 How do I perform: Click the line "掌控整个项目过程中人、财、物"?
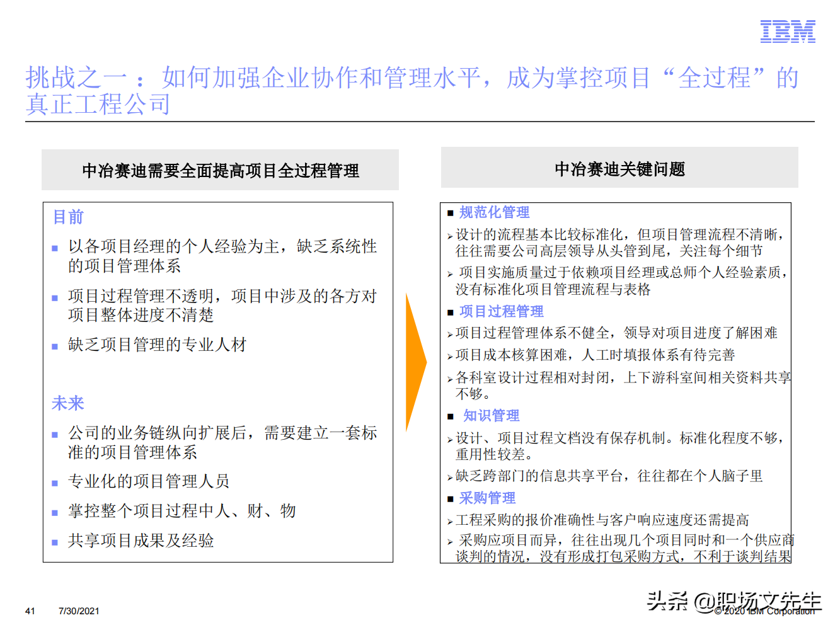point(182,511)
